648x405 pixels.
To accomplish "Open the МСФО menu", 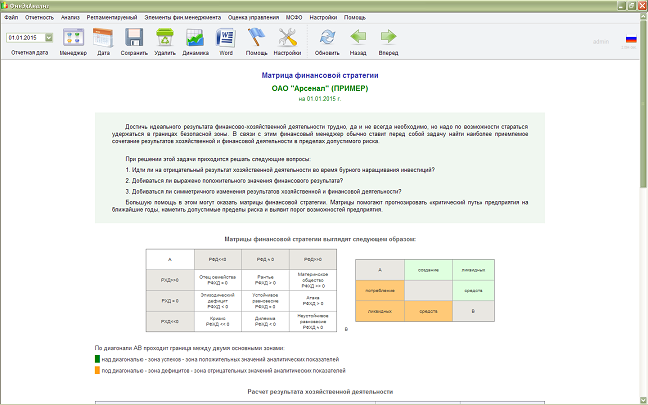I will coord(294,17).
